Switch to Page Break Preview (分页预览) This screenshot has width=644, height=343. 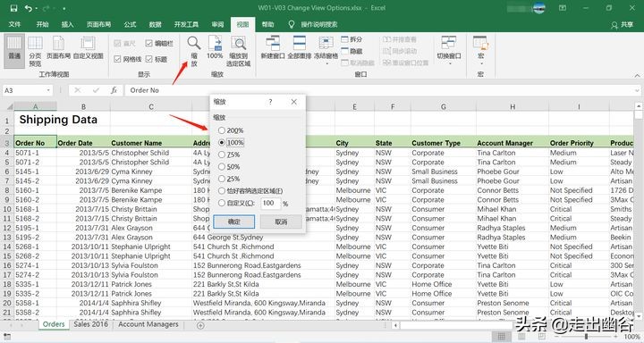(35, 51)
